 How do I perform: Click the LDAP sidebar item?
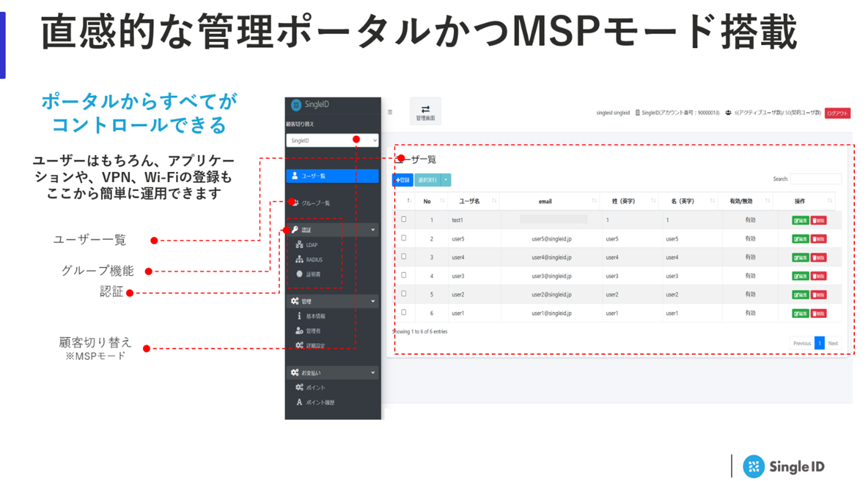312,245
